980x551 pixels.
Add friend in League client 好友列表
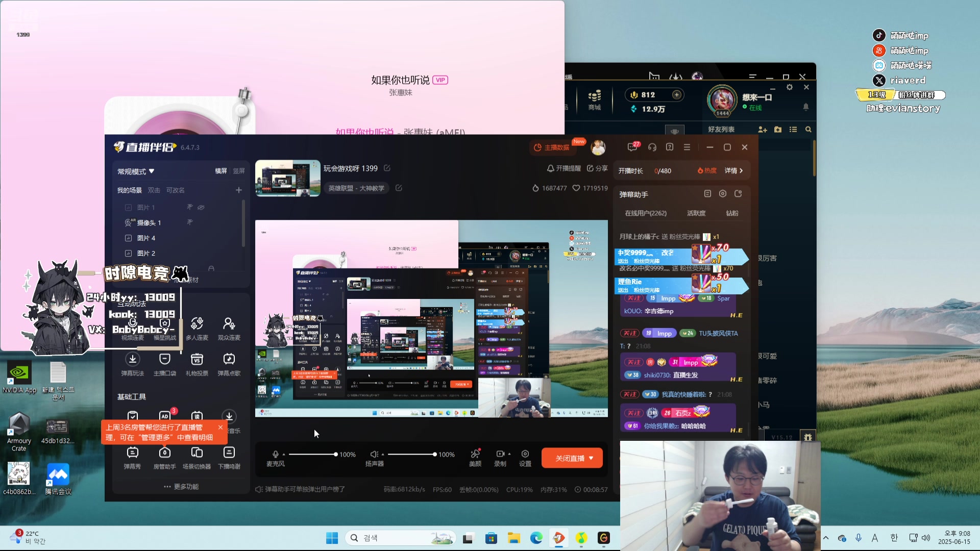click(x=763, y=129)
